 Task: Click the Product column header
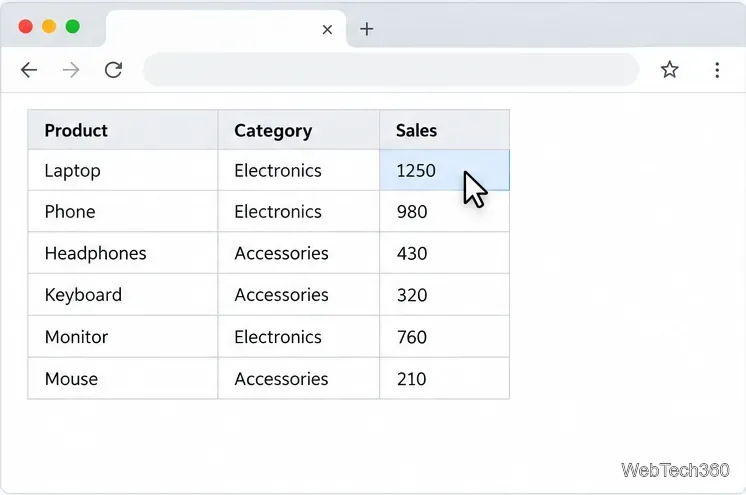[x=123, y=130]
